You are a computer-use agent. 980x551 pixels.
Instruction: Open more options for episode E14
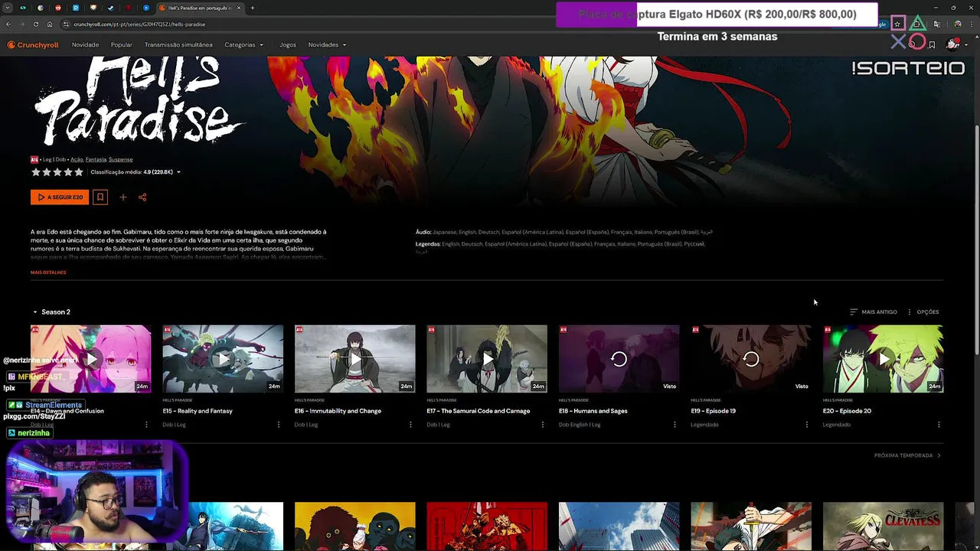[146, 425]
